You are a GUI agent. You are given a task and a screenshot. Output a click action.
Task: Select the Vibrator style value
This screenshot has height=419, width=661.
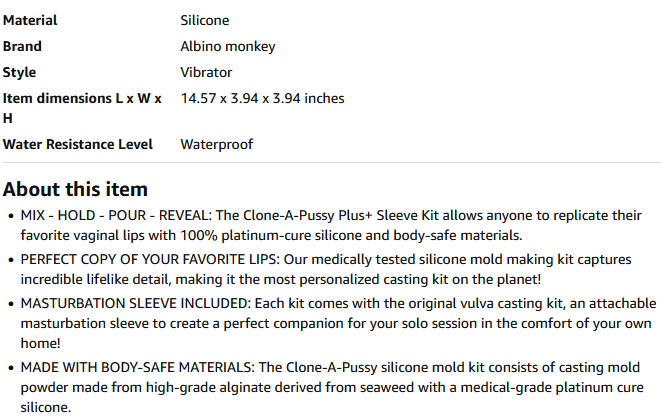tap(206, 72)
